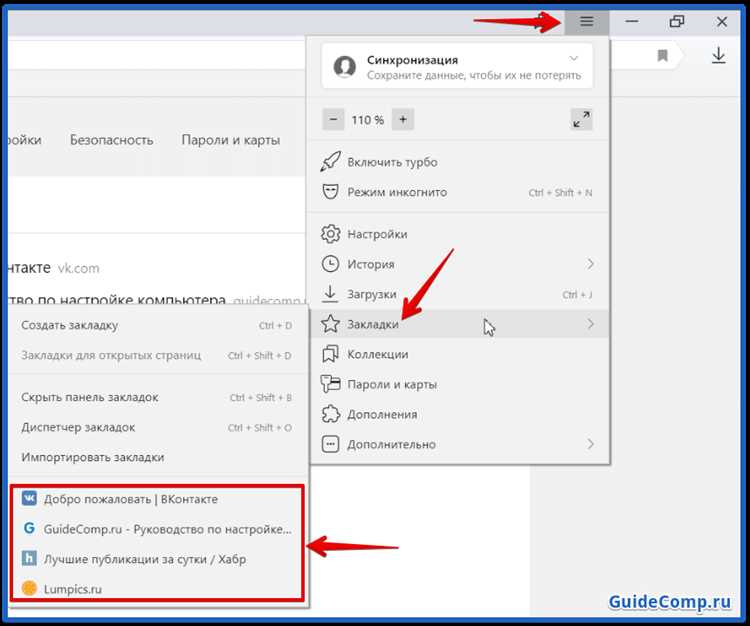The height and width of the screenshot is (626, 750).
Task: Increase zoom with the plus button
Action: pos(403,120)
